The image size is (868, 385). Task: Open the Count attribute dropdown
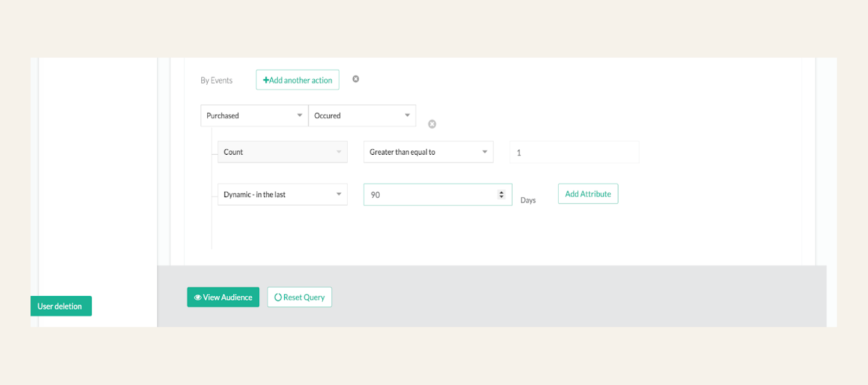pos(283,152)
